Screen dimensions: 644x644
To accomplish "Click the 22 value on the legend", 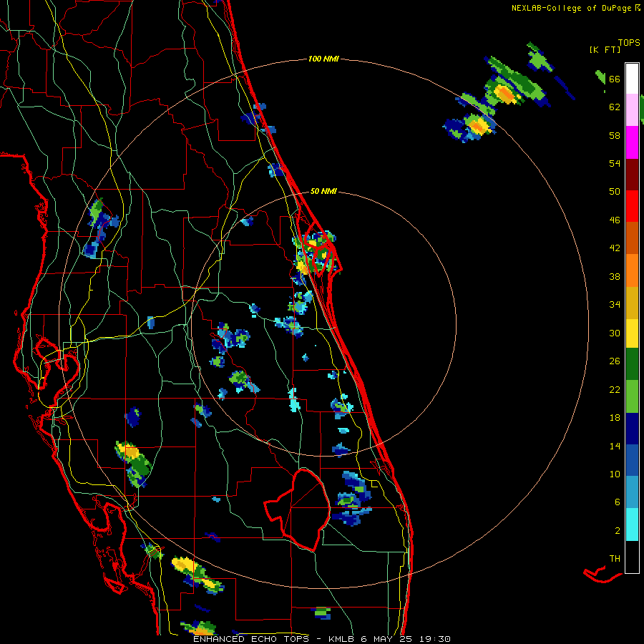I will point(615,390).
